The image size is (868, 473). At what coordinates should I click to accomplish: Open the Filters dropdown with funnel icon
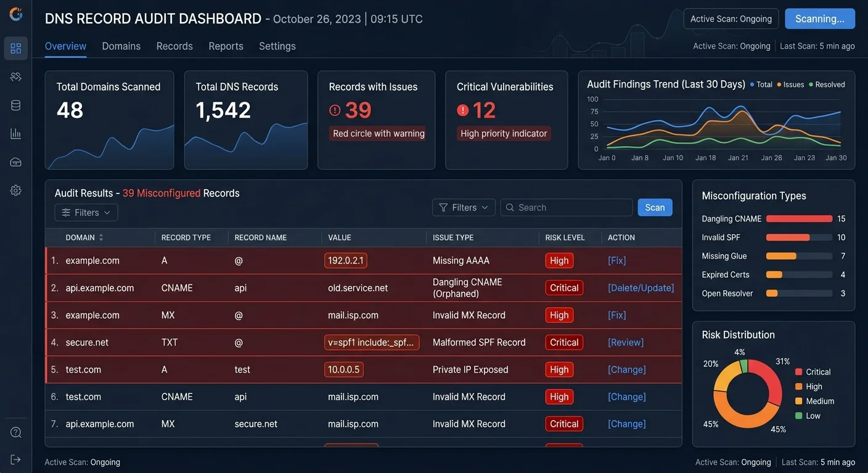click(464, 208)
